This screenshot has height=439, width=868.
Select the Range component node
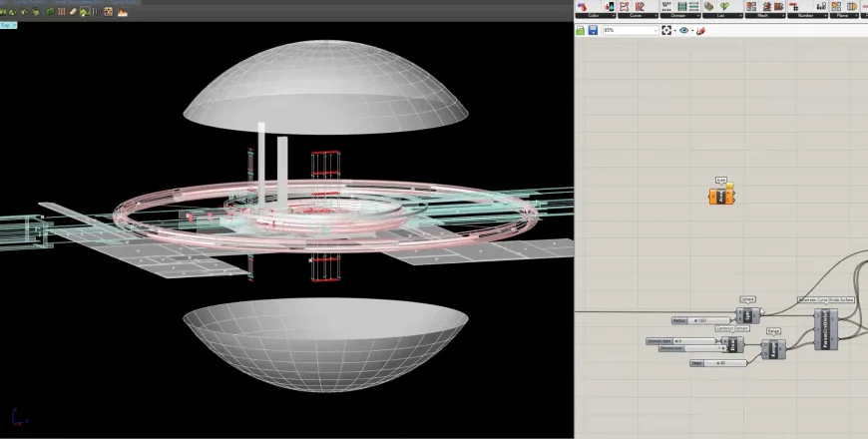(772, 348)
